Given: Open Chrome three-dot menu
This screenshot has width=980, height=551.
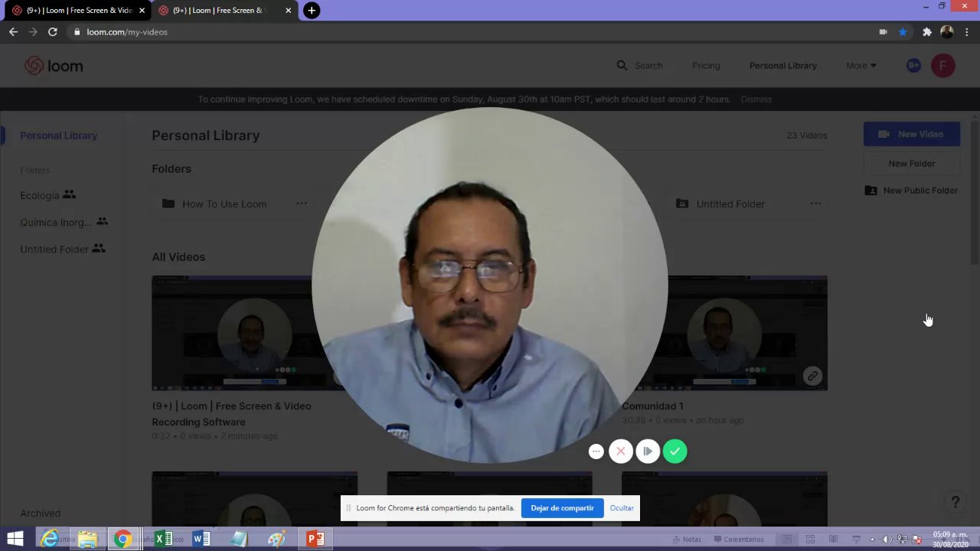Looking at the screenshot, I should (x=968, y=32).
